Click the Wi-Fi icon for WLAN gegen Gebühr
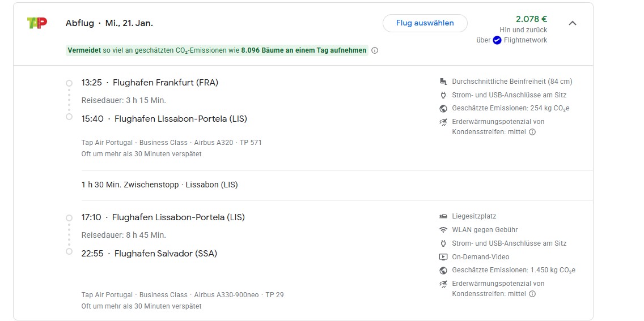Screen dimensions: 644x321 pyautogui.click(x=443, y=230)
